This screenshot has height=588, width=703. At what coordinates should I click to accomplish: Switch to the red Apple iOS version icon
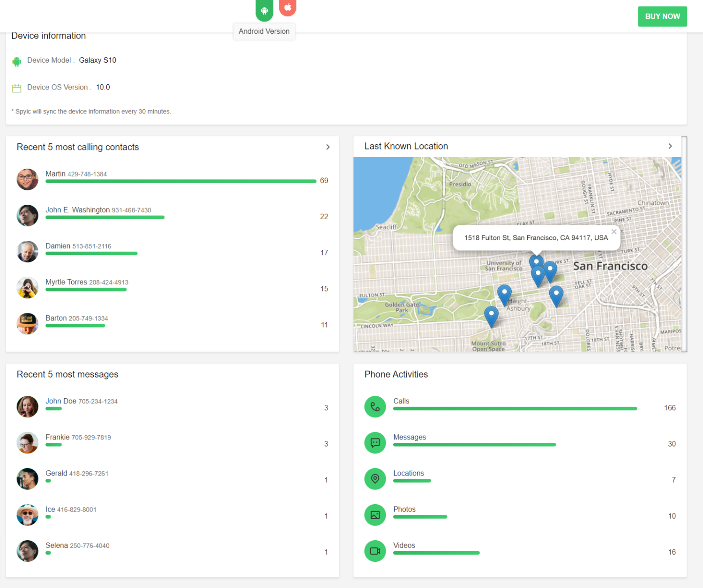[288, 7]
